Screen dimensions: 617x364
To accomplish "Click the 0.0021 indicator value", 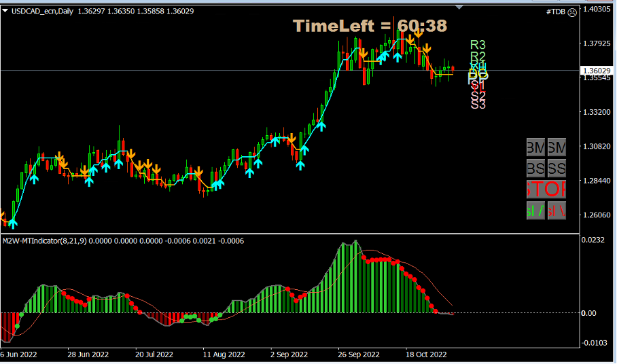I will 205,241.
